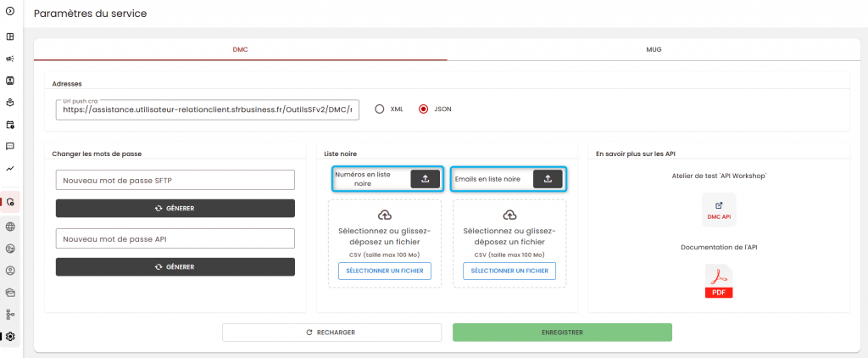Open the calendar-with-clock icon in the sidebar
Viewport: 868px width, 358px height.
click(10, 125)
